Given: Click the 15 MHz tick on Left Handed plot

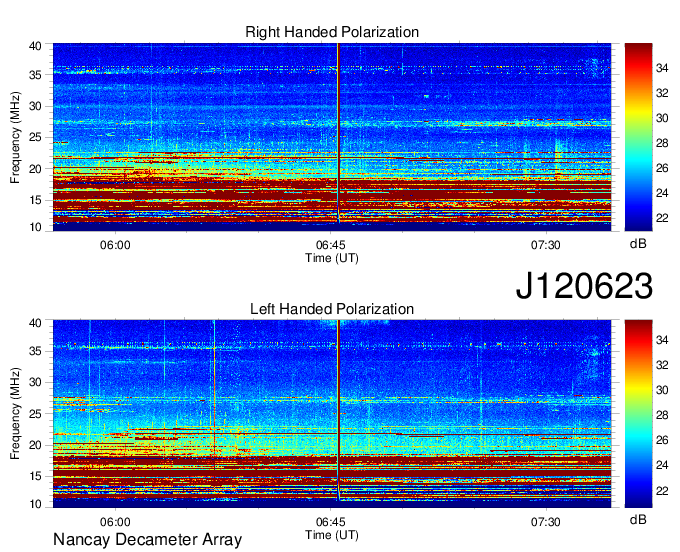Looking at the screenshot, I should (35, 477).
